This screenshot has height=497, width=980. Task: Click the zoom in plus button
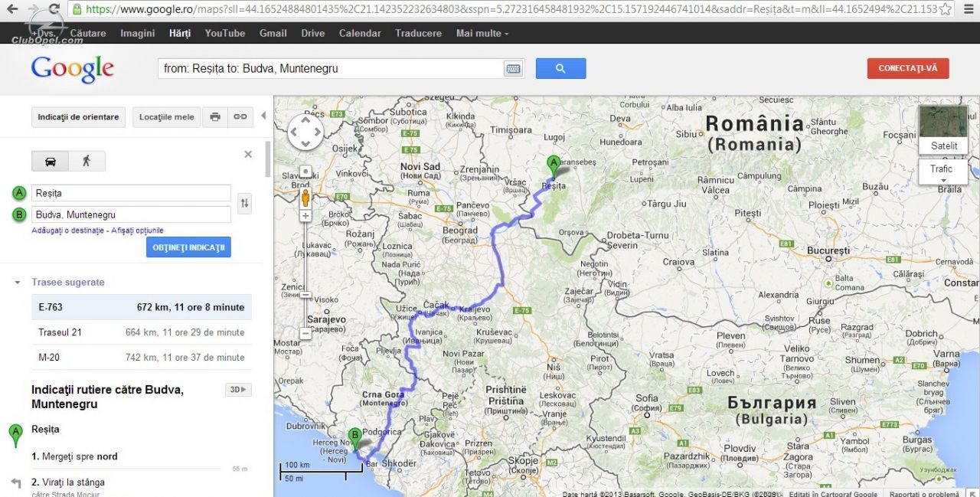click(305, 216)
